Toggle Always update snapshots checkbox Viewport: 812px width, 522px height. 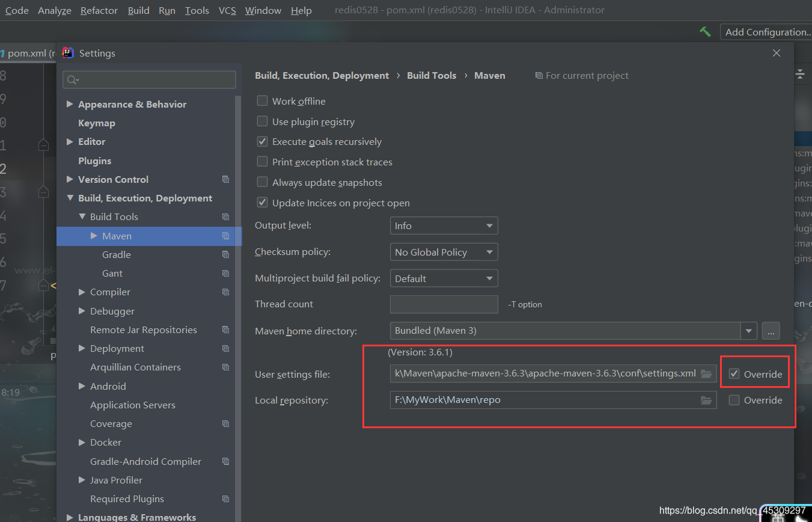262,182
